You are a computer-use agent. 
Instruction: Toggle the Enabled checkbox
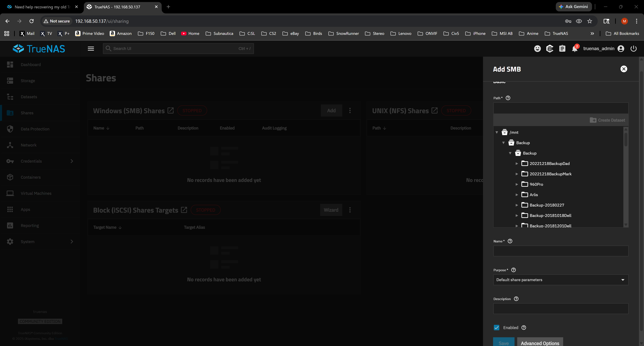click(x=496, y=328)
